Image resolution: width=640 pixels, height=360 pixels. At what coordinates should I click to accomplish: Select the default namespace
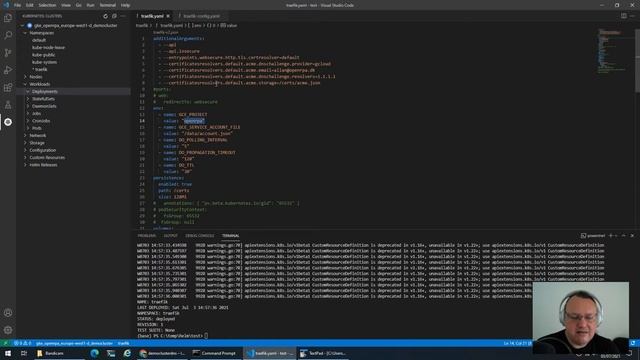pos(39,40)
